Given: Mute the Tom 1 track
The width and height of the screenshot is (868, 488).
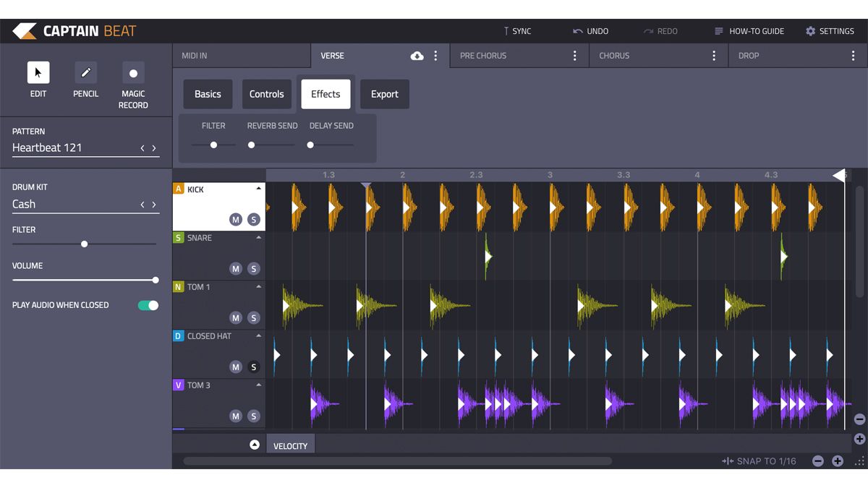Looking at the screenshot, I should (236, 318).
